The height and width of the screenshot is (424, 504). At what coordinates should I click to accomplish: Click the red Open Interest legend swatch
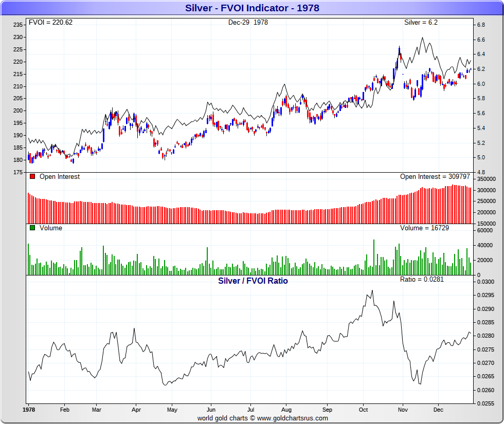point(32,176)
